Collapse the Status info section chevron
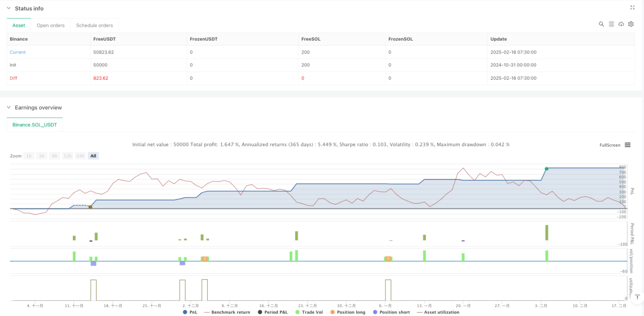Screen dimensions: 644x316 [x=8, y=8]
